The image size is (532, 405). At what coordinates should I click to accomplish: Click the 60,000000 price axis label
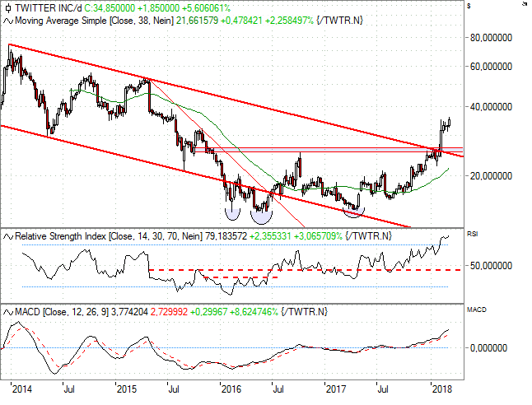(x=491, y=67)
